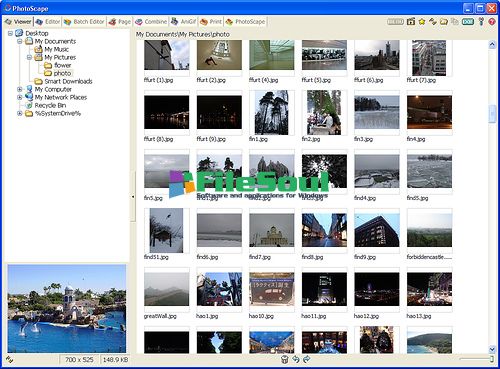Select the My Computer label in tree
500x369 pixels.
[53, 89]
